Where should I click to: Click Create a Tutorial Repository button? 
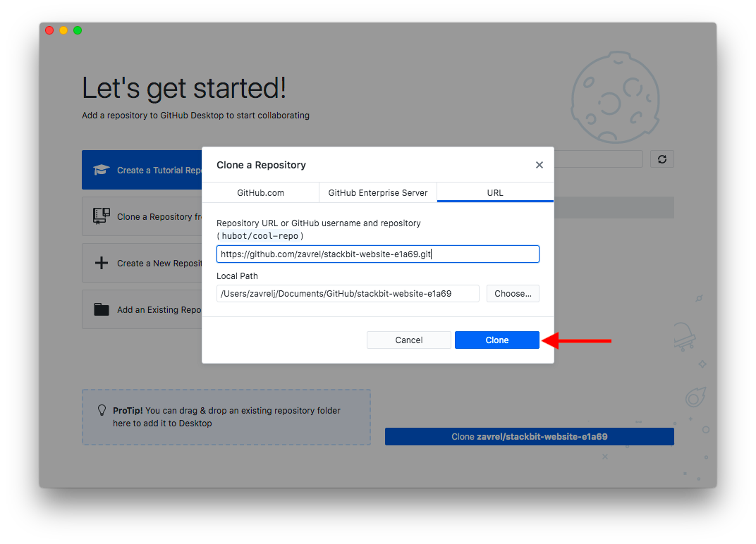[142, 170]
